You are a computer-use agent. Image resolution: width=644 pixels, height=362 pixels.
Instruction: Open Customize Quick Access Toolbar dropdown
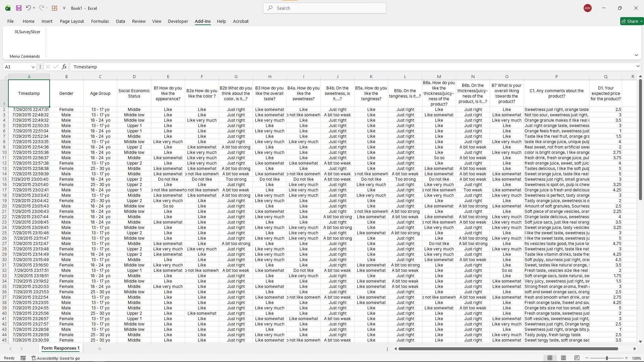coord(64,8)
